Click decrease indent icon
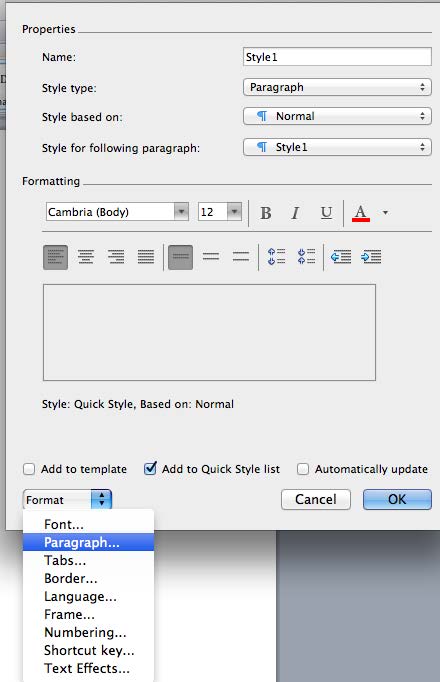Viewport: 440px width, 682px height. tap(341, 257)
